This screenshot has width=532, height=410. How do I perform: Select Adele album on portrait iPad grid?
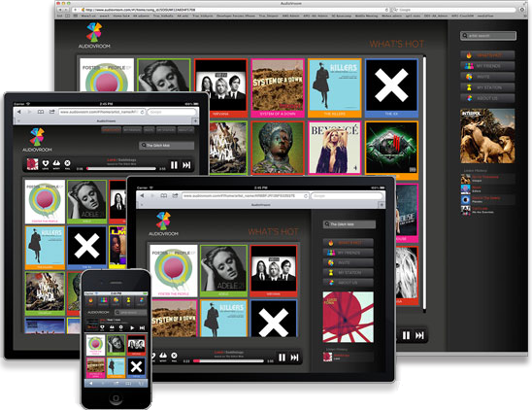pos(86,202)
